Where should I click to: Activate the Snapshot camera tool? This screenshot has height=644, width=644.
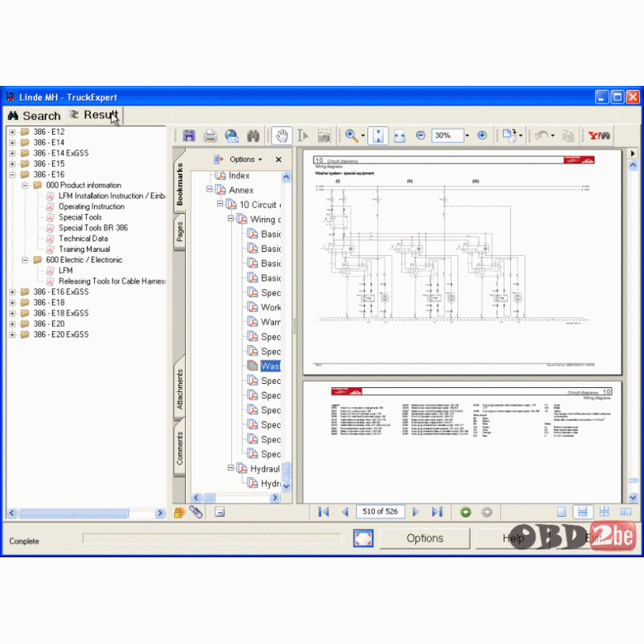pos(324,135)
